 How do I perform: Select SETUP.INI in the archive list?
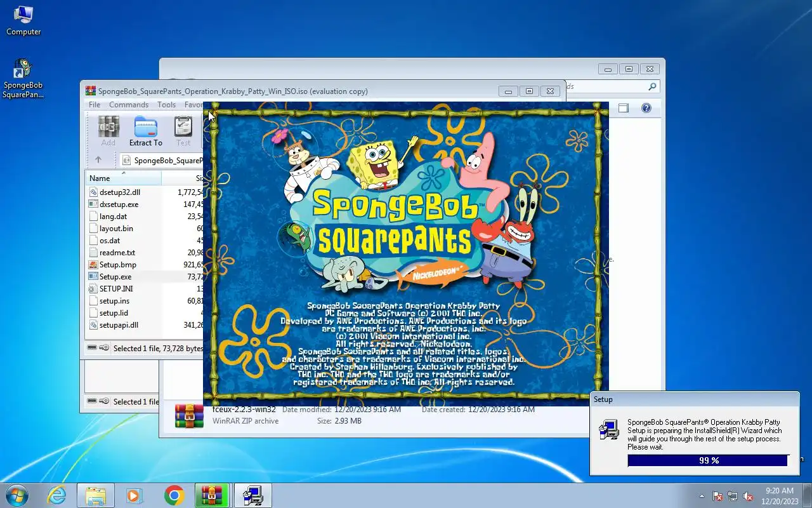(116, 289)
